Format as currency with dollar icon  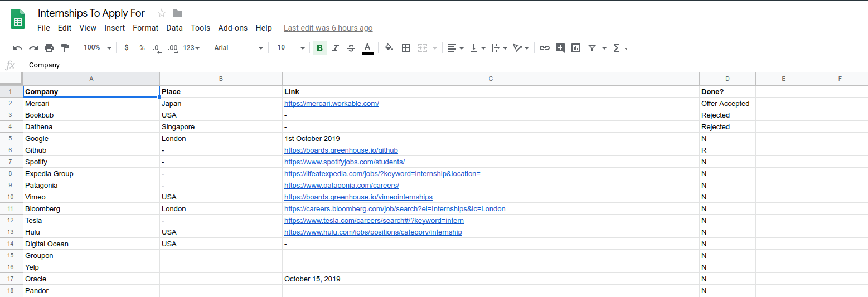[127, 48]
